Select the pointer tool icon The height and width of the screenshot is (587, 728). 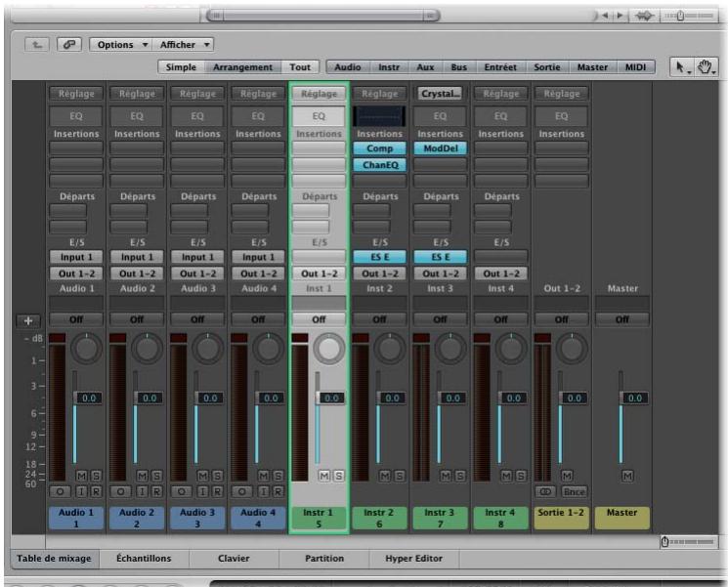tap(681, 67)
